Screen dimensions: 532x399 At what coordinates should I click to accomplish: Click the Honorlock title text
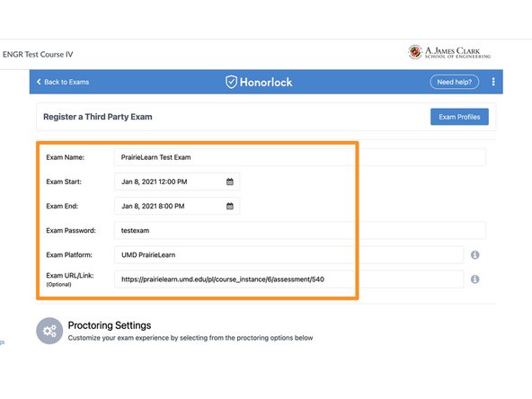266,82
